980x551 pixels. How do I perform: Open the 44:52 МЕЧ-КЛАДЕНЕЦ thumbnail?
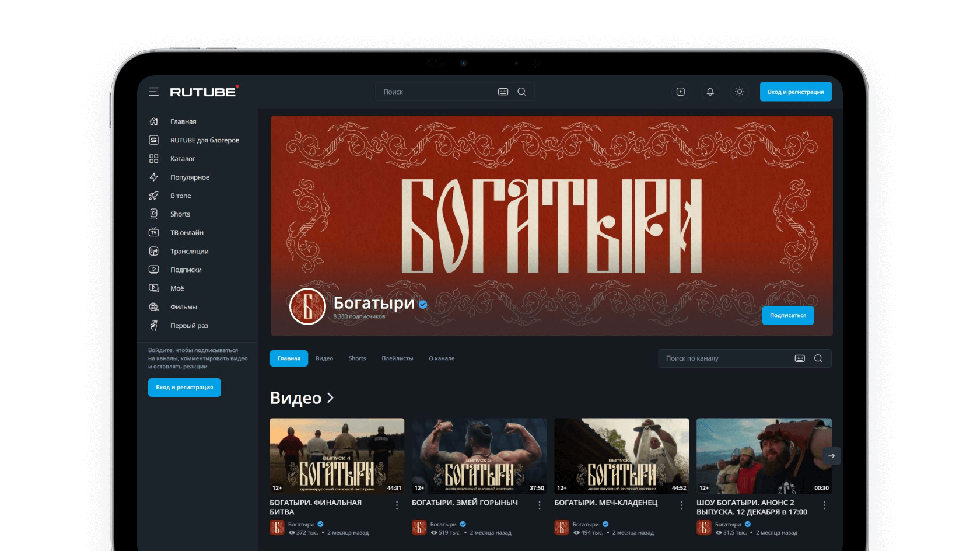pyautogui.click(x=622, y=456)
